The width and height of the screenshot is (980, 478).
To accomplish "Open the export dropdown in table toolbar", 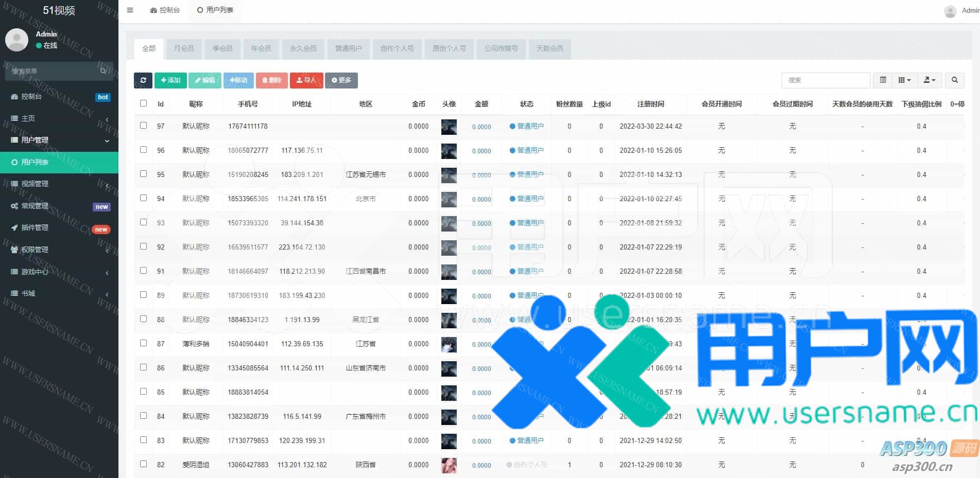I will [x=929, y=80].
